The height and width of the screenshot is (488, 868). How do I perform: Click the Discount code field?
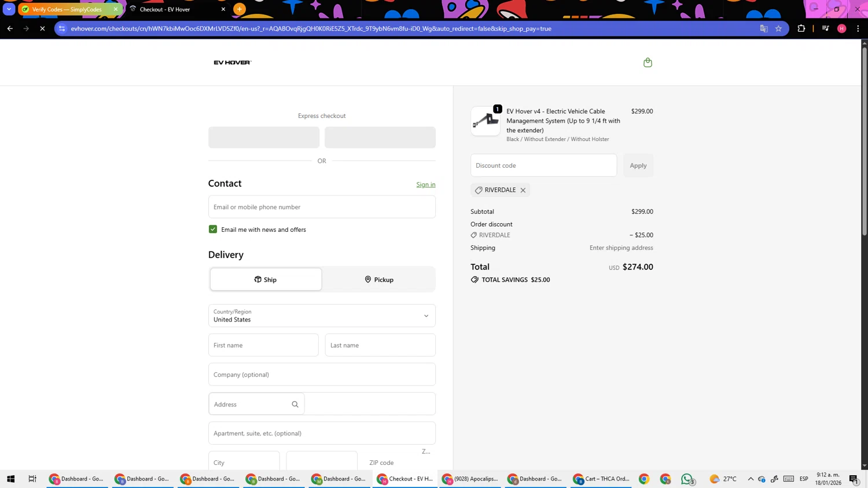click(543, 165)
